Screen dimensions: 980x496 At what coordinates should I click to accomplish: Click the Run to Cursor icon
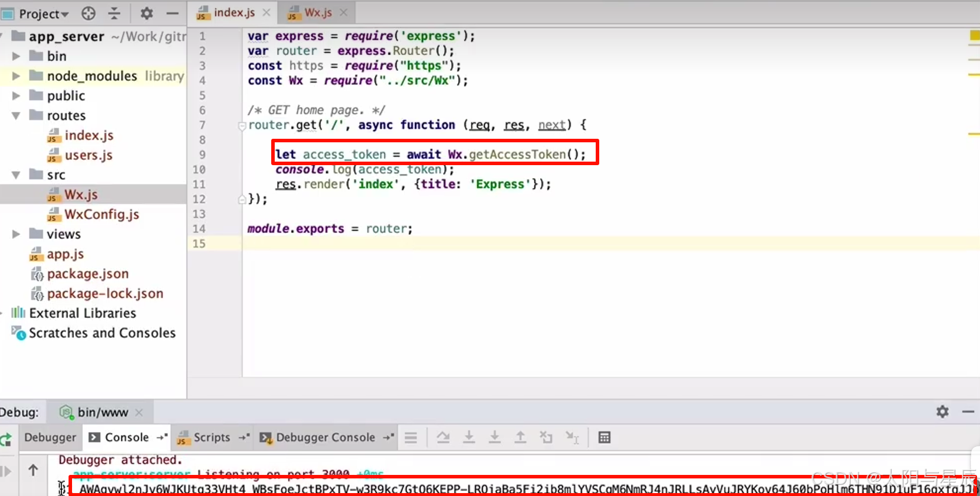point(572,437)
